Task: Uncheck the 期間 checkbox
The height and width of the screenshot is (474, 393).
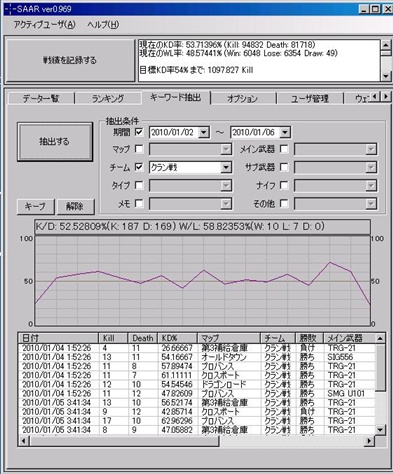Action: click(139, 132)
